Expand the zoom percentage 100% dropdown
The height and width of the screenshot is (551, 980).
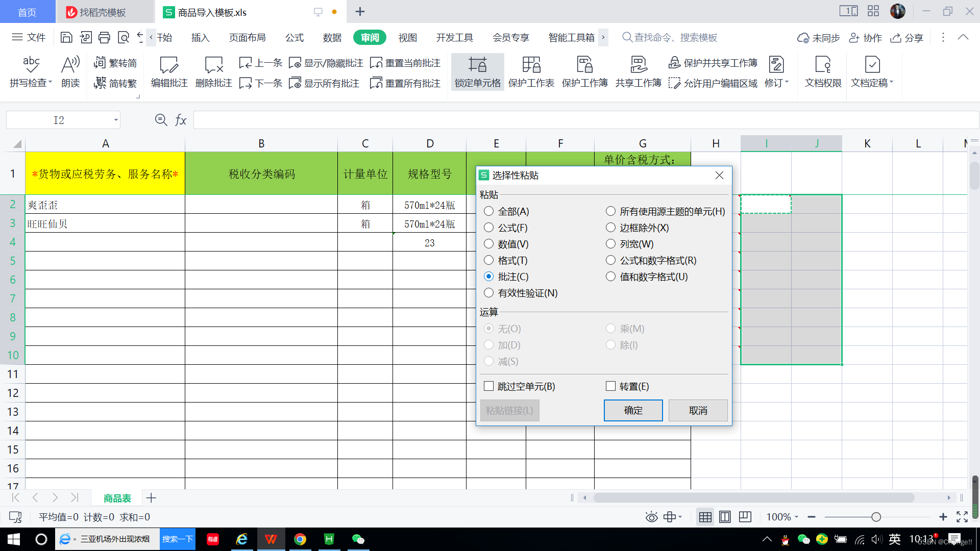point(796,517)
